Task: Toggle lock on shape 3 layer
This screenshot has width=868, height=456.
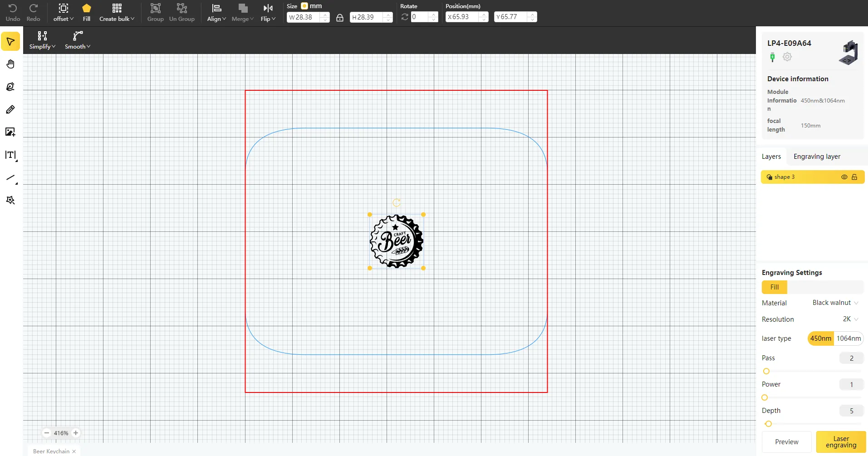Action: pos(854,177)
